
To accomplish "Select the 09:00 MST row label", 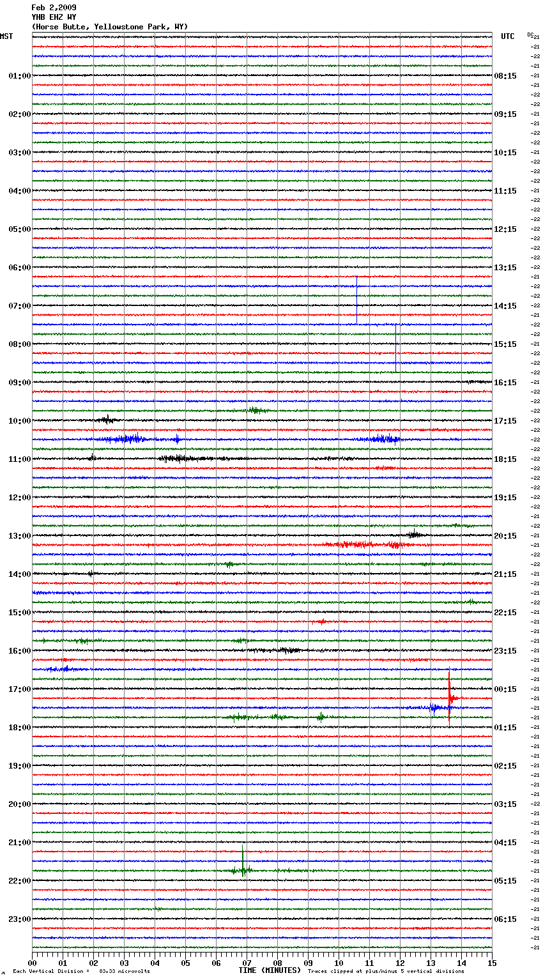I will (x=20, y=383).
